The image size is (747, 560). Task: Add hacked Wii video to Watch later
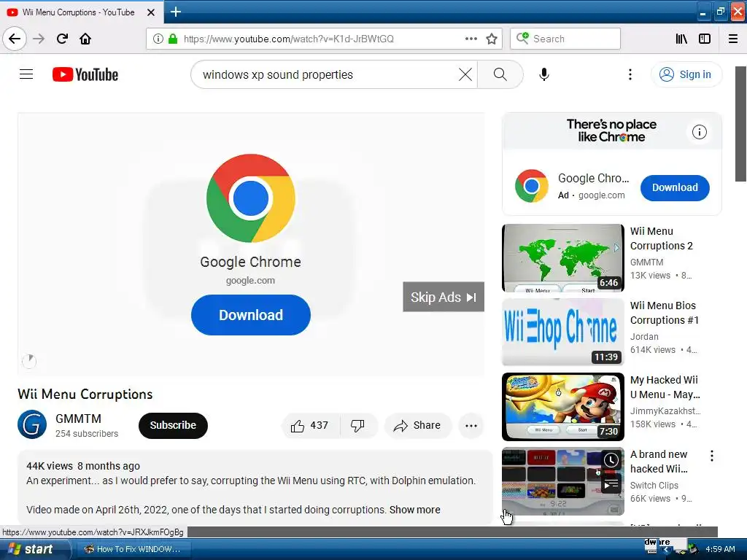tap(611, 460)
